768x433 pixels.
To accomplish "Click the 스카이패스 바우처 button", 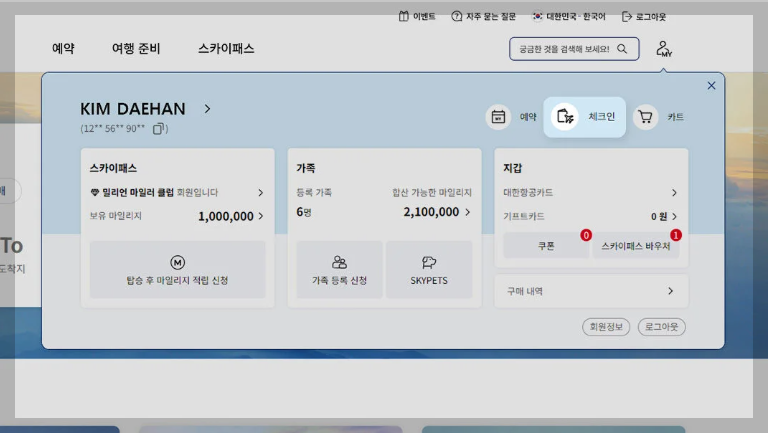I will point(636,245).
